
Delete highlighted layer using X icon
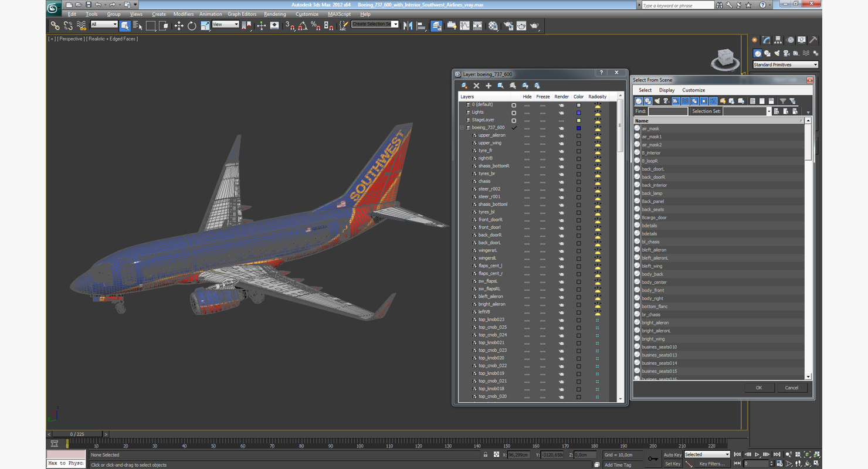476,86
